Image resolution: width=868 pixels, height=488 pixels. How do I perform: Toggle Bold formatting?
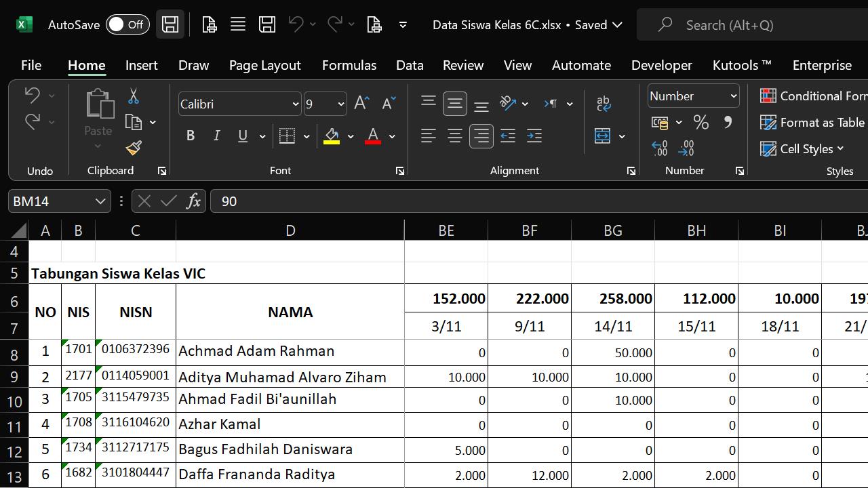coord(191,136)
